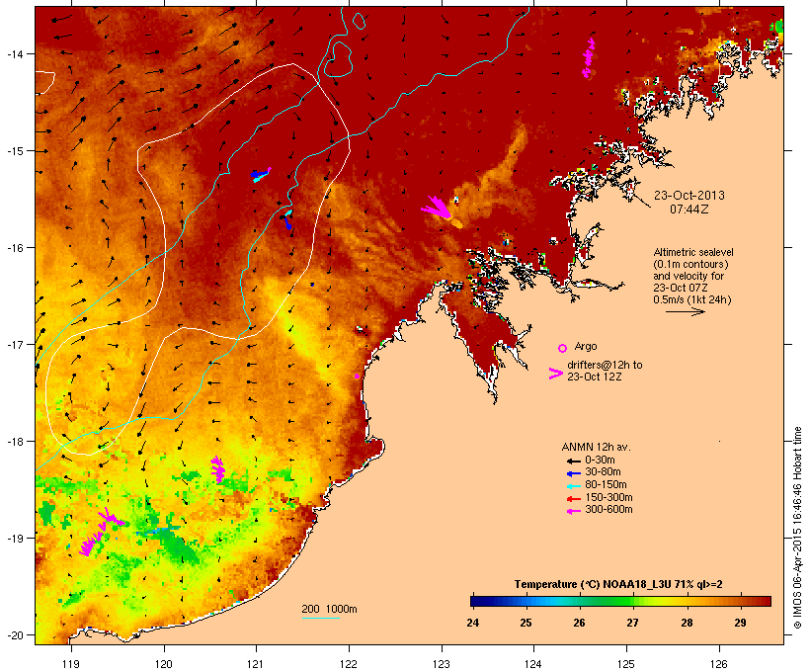Click the longitude label 121
The image size is (810, 672).
click(x=256, y=664)
